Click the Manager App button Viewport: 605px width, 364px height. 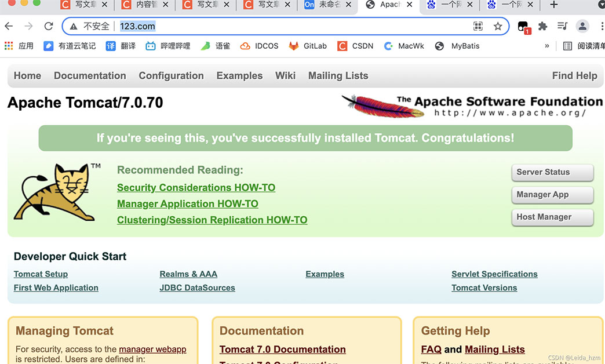coord(552,195)
